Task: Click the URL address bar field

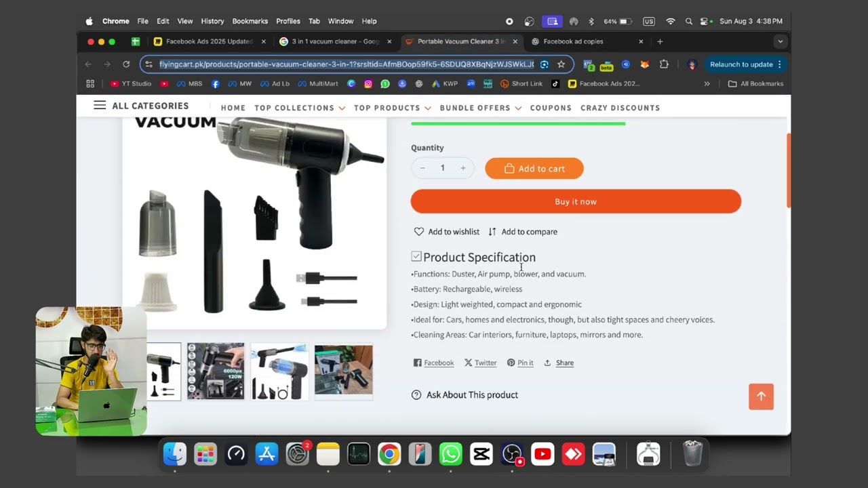Action: 347,64
